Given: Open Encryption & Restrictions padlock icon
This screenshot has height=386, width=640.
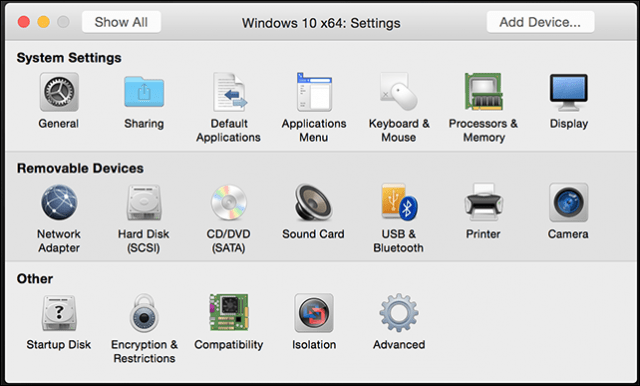Looking at the screenshot, I should coord(144,313).
